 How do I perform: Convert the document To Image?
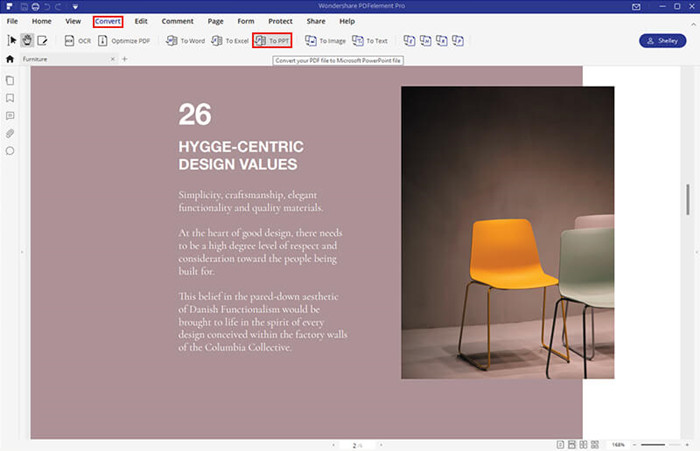(324, 41)
